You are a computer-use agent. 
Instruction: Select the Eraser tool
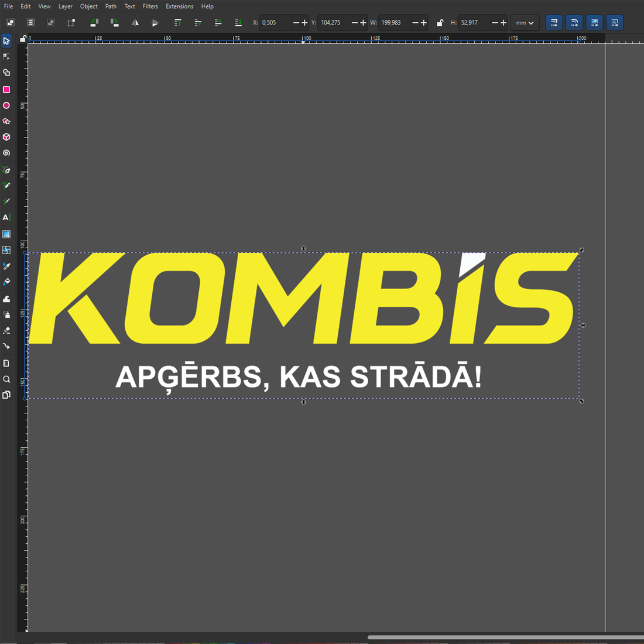(6, 330)
